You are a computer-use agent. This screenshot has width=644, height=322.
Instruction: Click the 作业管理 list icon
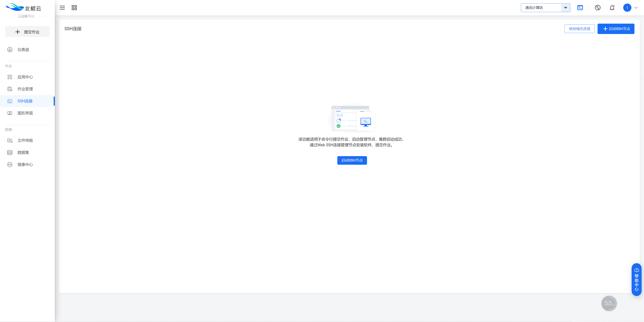pos(10,89)
